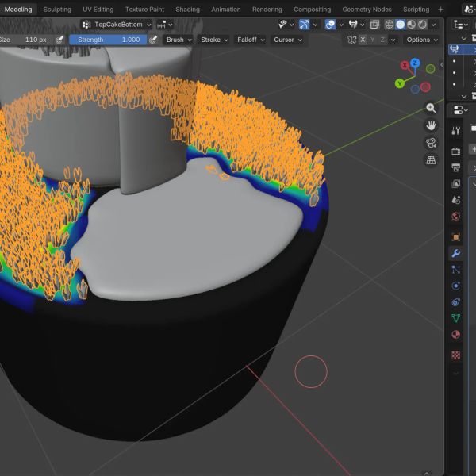Open the Render properties tab icon
The height and width of the screenshot is (476, 476).
pyautogui.click(x=455, y=151)
